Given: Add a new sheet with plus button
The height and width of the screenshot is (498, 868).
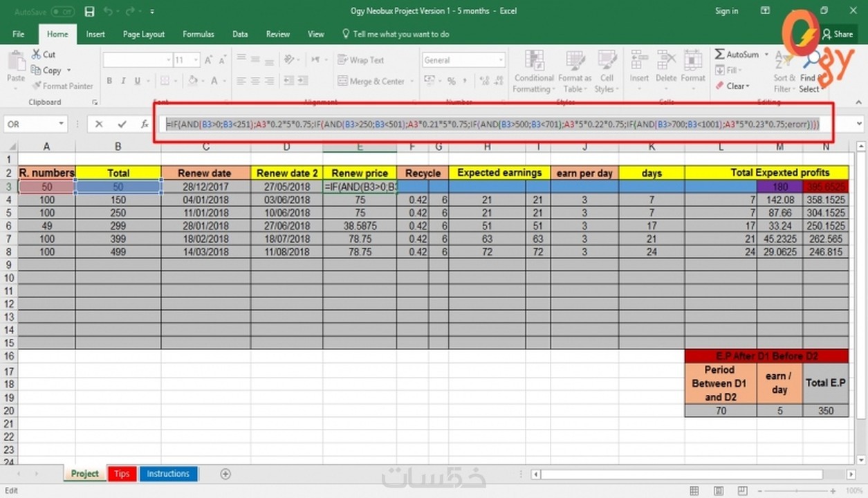Looking at the screenshot, I should coord(225,474).
